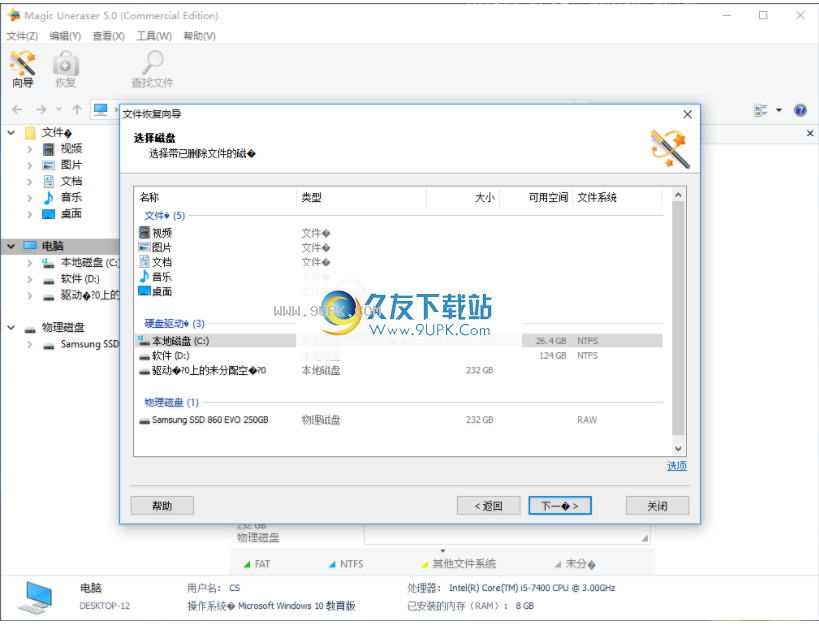Select Samsung SSD 860 EVO 250GB row

pyautogui.click(x=399, y=420)
